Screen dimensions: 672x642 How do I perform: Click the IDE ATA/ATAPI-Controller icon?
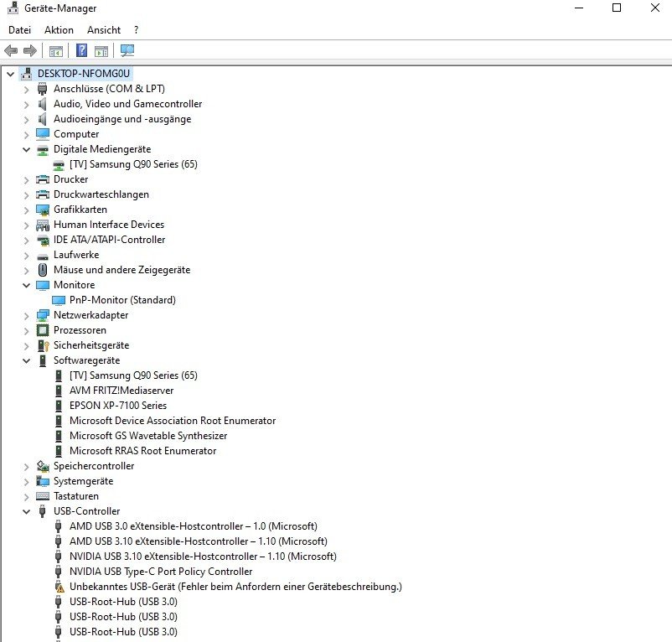tap(43, 240)
